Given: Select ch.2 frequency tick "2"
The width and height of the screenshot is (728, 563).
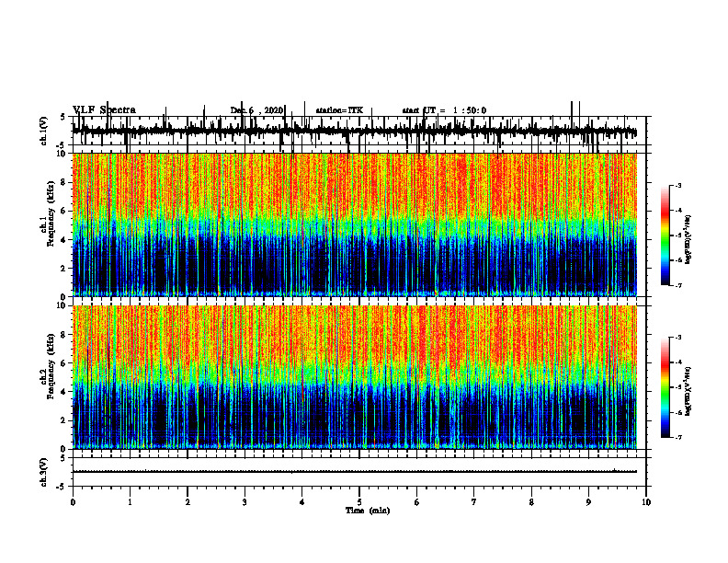Looking at the screenshot, I should point(65,420).
